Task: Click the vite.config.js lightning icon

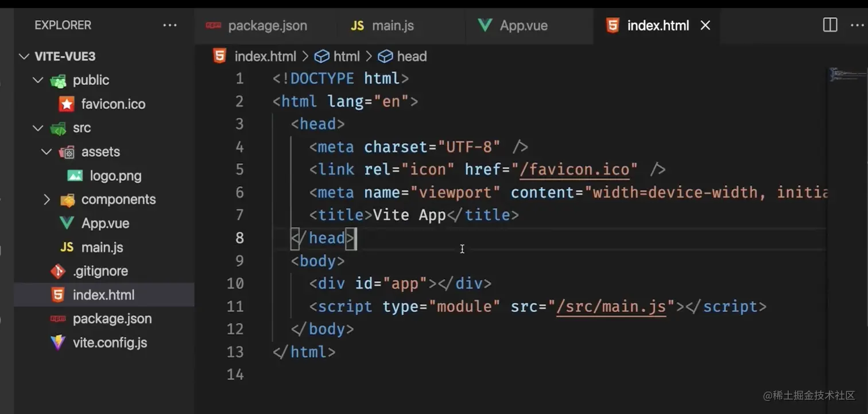Action: point(57,342)
